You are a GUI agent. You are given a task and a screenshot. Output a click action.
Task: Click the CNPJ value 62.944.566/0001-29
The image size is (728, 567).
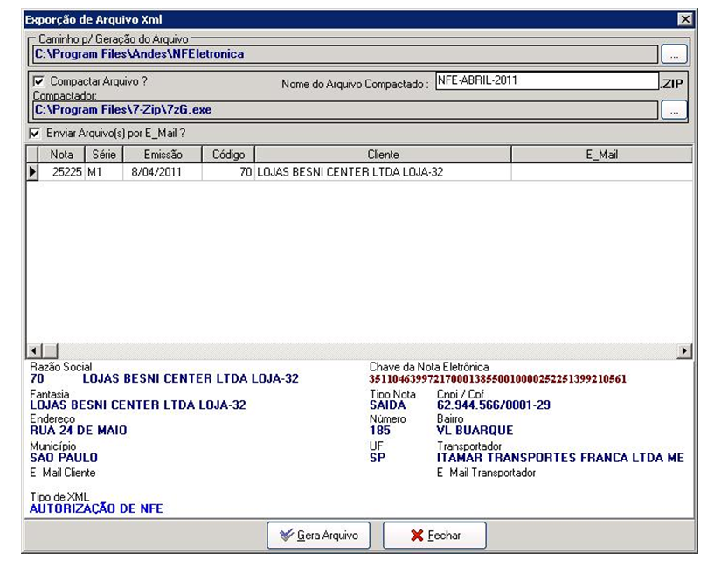494,405
